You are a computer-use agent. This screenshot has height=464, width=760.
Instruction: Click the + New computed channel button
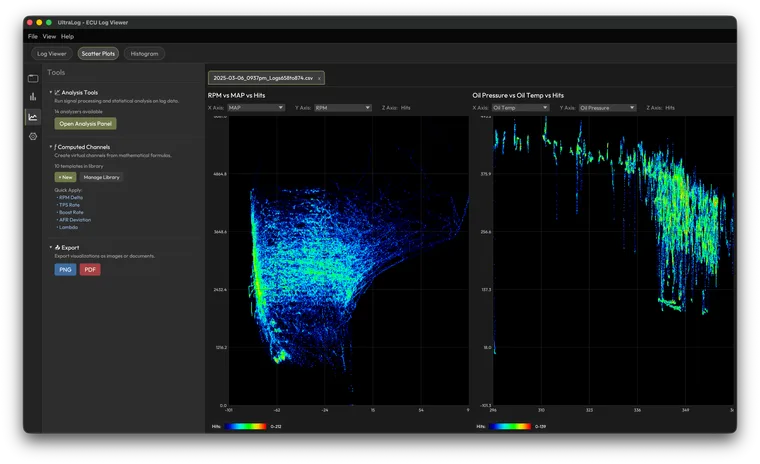tap(65, 177)
